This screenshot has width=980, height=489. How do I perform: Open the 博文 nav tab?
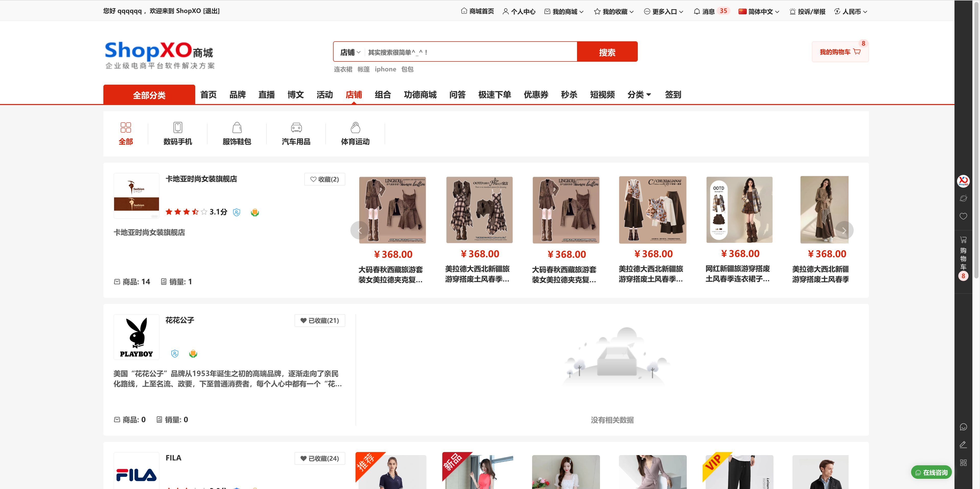[x=296, y=95]
